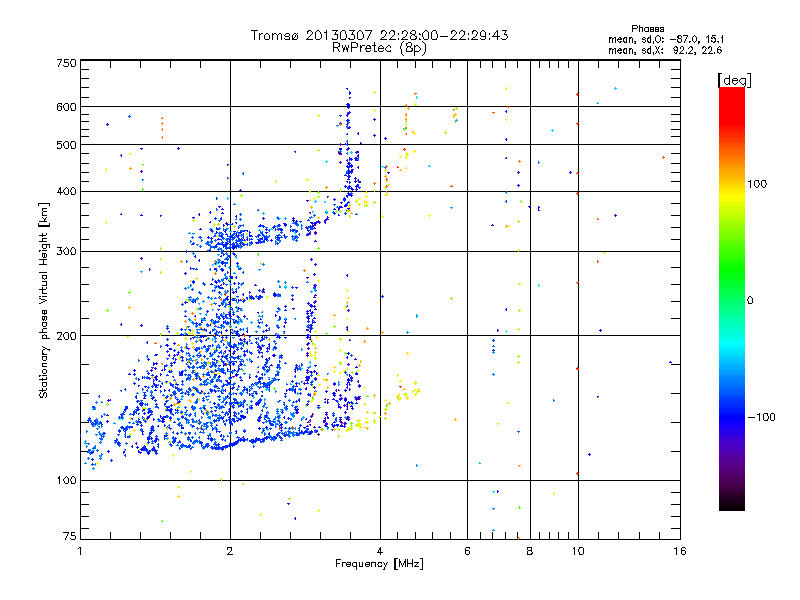The height and width of the screenshot is (600, 800).
Task: Click the colorbar value '0'
Action: [750, 301]
